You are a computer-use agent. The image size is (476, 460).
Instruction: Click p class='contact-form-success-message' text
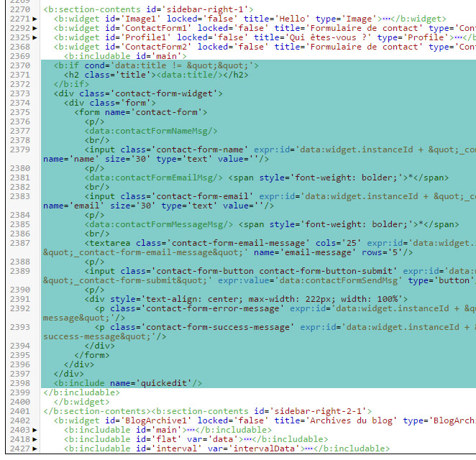click(x=195, y=328)
